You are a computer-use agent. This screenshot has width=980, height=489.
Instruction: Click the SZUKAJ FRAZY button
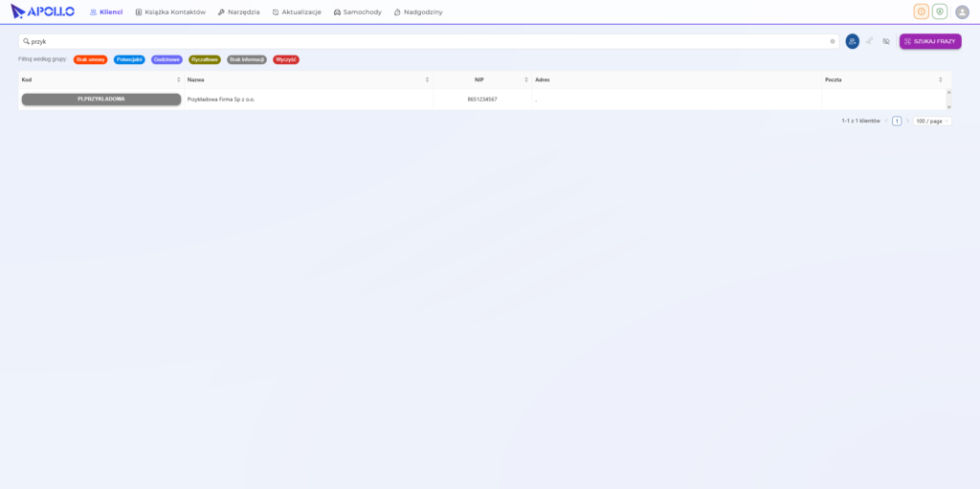[x=930, y=41]
